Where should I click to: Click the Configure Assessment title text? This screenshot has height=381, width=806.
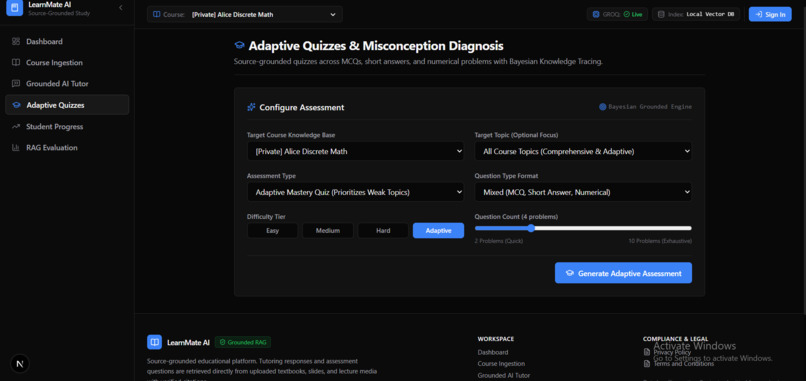(x=302, y=107)
